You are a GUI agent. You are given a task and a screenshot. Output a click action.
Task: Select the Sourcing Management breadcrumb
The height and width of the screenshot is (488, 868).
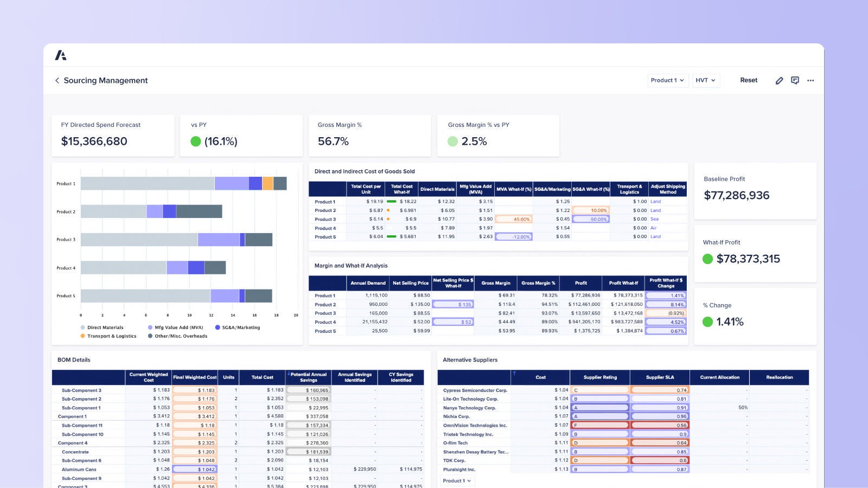(x=105, y=80)
